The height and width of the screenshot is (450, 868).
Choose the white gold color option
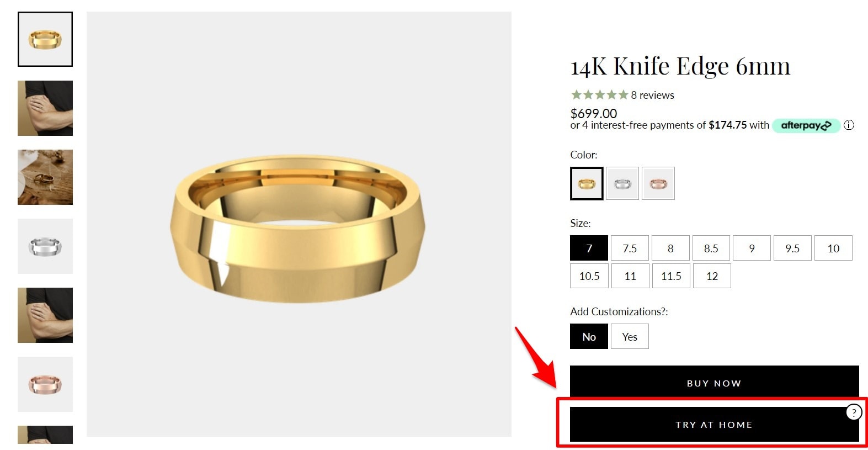[x=622, y=183]
